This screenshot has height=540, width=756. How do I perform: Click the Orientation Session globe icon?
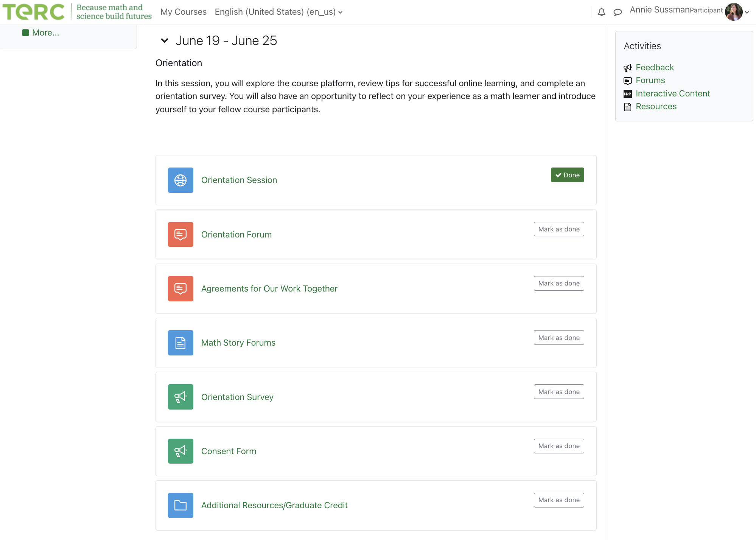point(180,180)
